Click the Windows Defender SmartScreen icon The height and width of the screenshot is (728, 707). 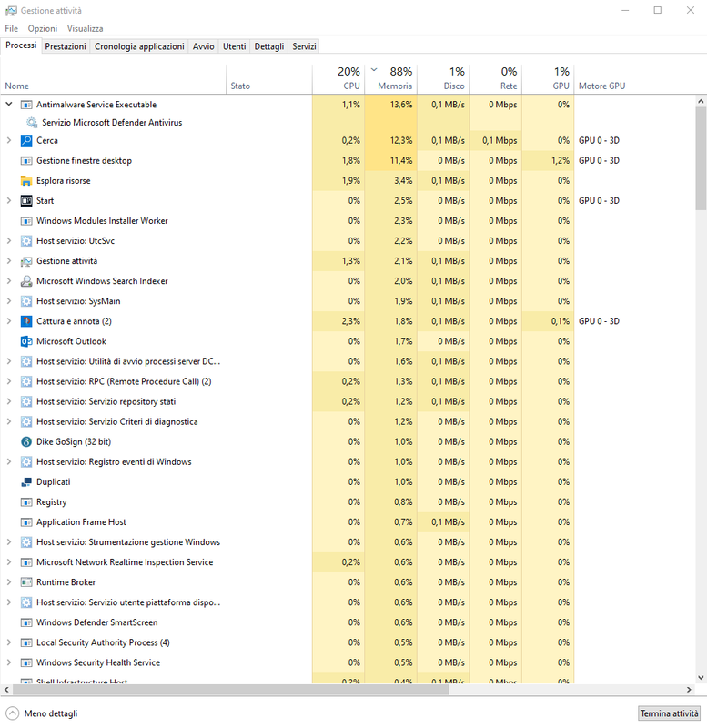[26, 622]
